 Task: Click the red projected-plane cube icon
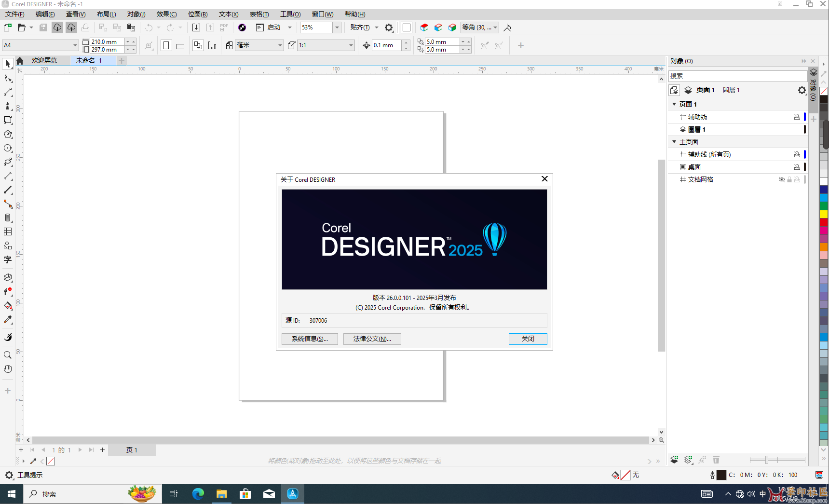[x=424, y=27]
